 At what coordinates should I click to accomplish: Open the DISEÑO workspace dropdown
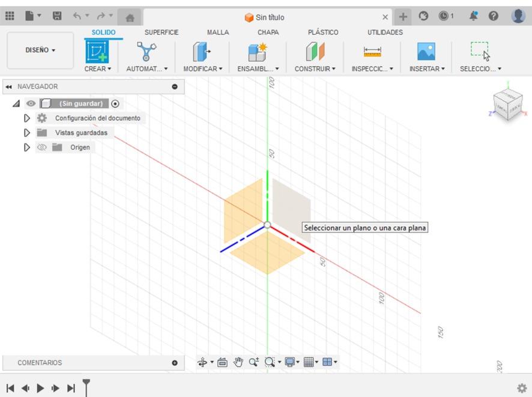[40, 50]
